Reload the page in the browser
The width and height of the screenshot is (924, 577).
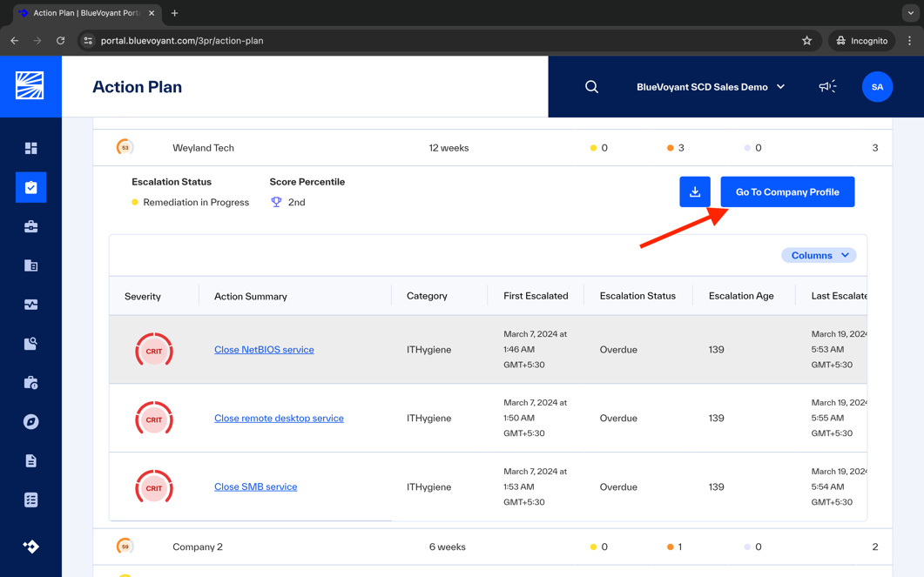click(x=60, y=41)
